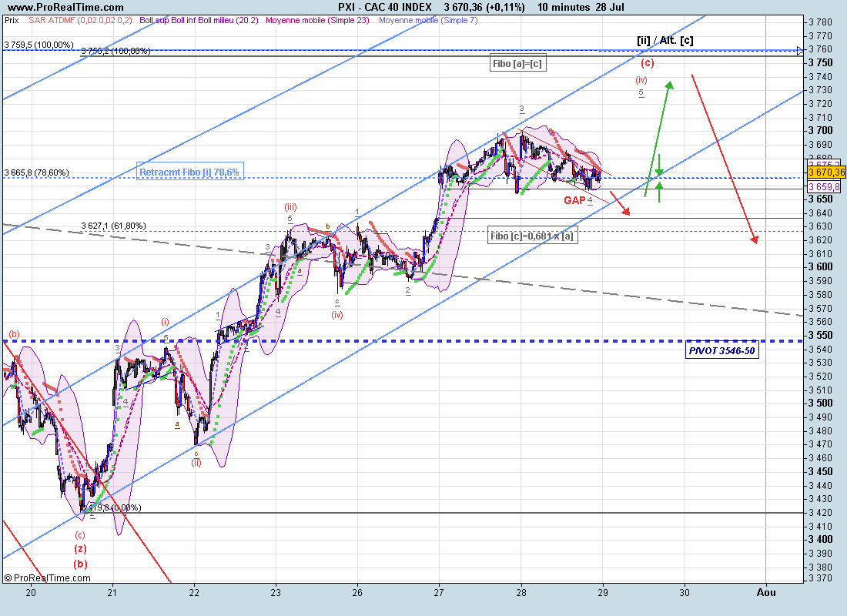
Task: Click date 26 on the time axis
Action: pos(357,592)
